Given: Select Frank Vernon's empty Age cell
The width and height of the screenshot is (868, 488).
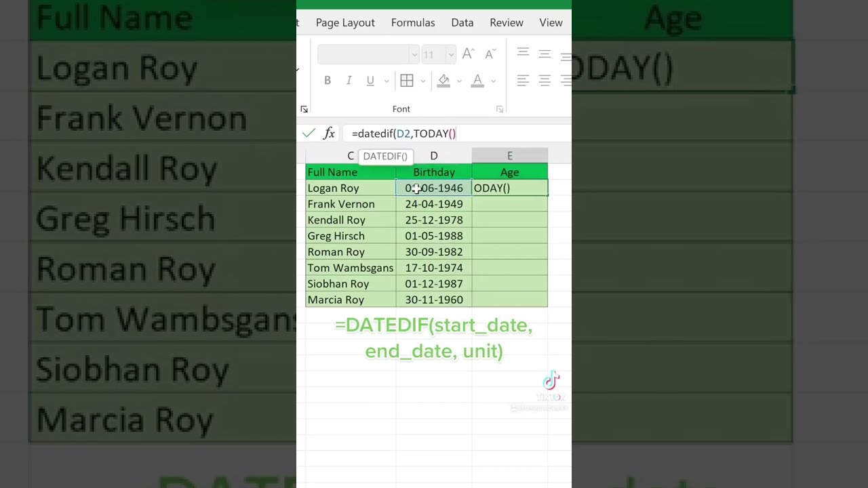Looking at the screenshot, I should coord(510,204).
